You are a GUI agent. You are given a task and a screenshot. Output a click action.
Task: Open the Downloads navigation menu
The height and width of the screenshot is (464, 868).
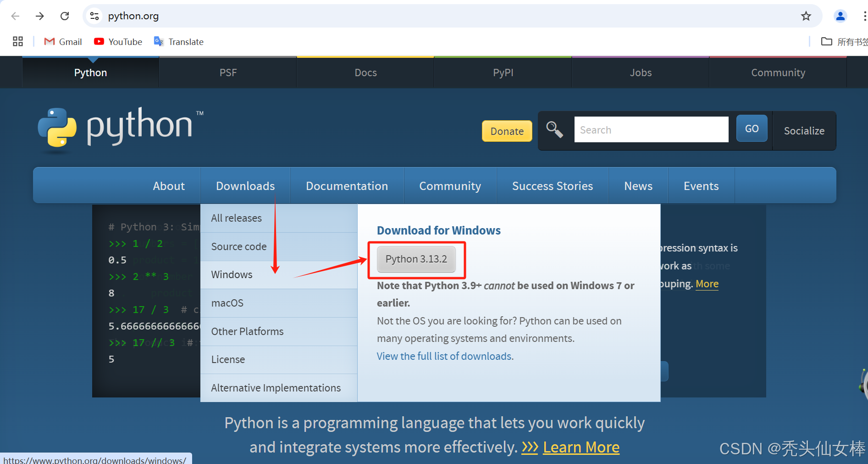[245, 186]
